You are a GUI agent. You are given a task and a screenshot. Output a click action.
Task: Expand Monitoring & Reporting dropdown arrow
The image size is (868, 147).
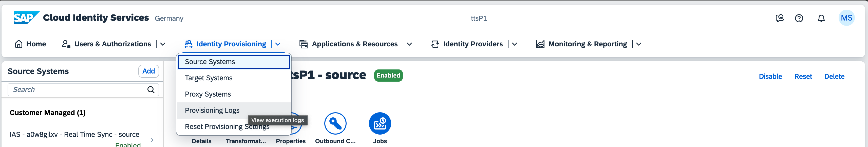click(638, 44)
